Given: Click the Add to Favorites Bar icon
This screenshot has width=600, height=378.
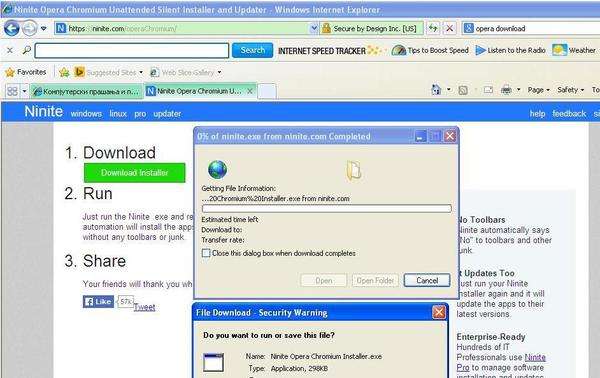Looking at the screenshot, I should (64, 72).
